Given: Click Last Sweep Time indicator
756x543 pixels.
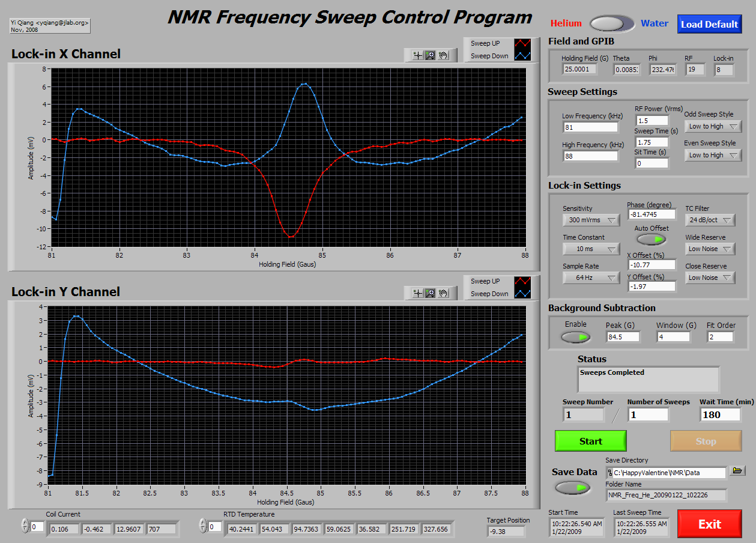Looking at the screenshot, I should (x=640, y=527).
